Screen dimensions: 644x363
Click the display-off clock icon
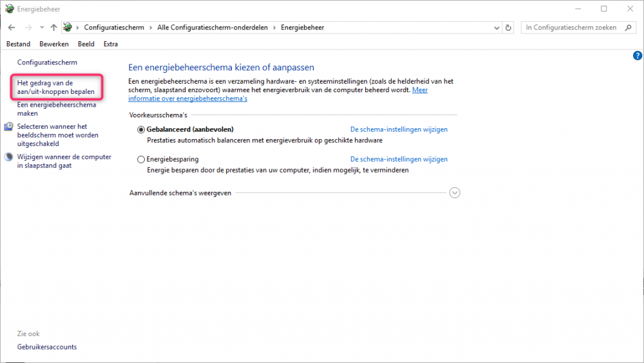click(8, 127)
